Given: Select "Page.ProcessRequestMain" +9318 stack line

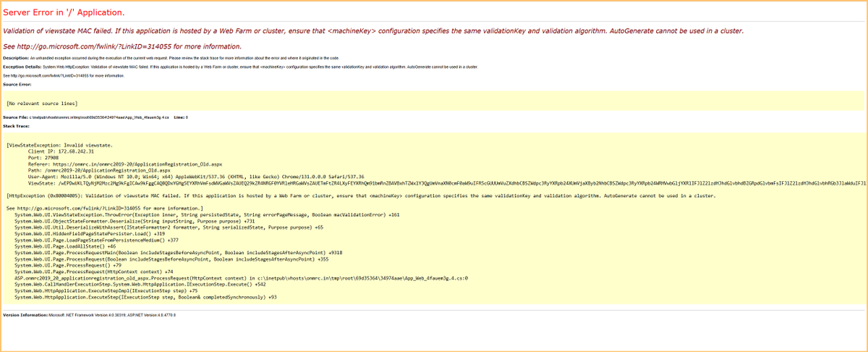Looking at the screenshot, I should tap(178, 253).
